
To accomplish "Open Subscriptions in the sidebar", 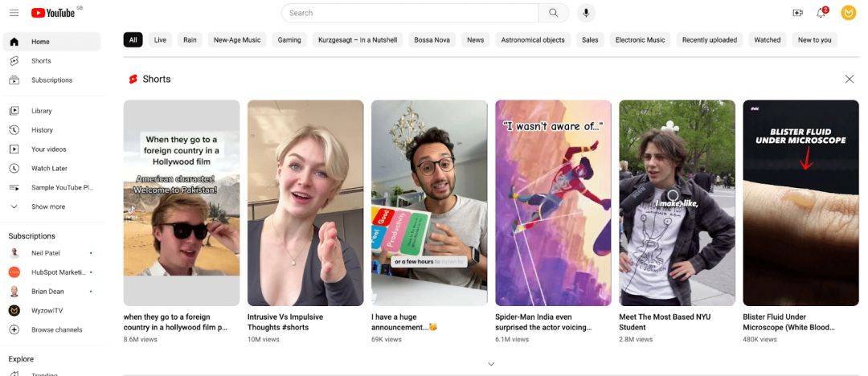I will [x=52, y=80].
